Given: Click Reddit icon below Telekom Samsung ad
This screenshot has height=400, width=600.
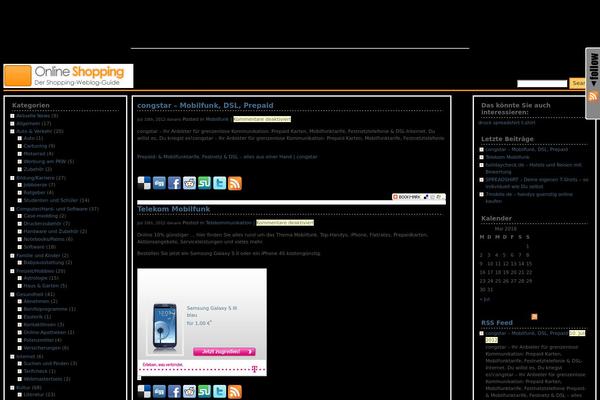Looking at the screenshot, I should point(189,392).
